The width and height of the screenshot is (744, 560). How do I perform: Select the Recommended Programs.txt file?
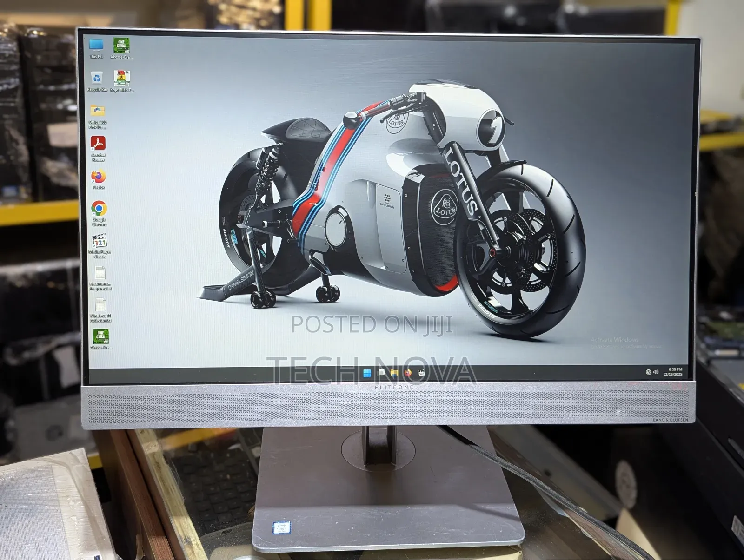point(100,278)
